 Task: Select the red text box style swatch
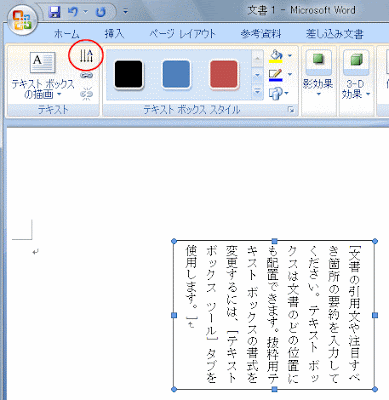coord(224,74)
